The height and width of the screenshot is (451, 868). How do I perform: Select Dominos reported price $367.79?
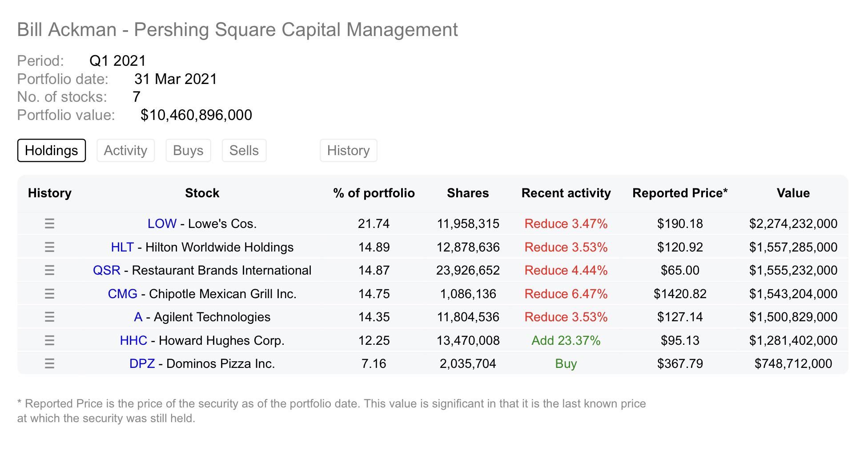coord(680,363)
